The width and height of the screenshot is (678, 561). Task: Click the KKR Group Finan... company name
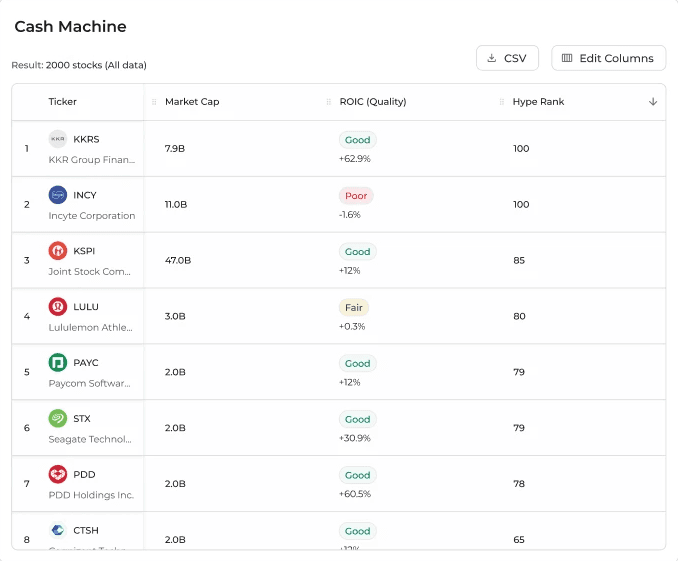point(92,160)
